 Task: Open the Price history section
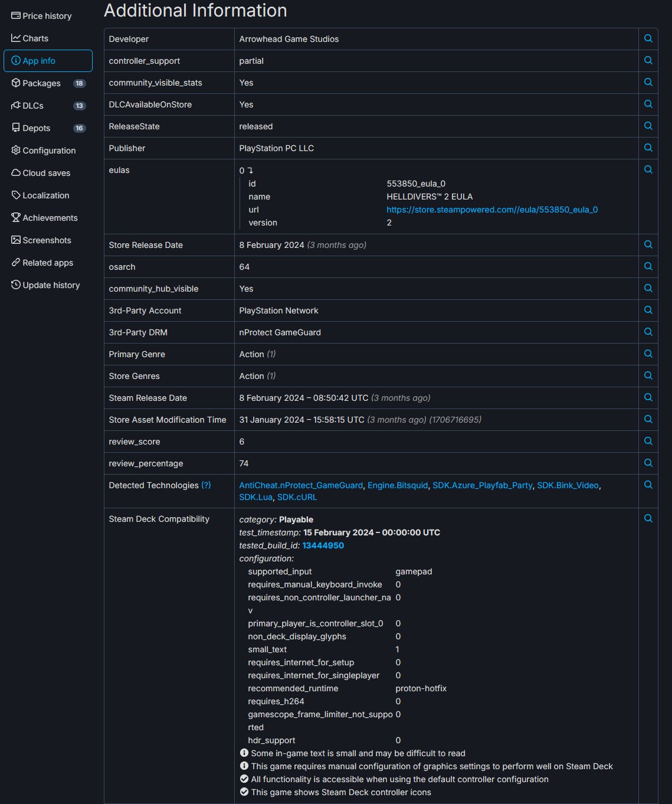(48, 16)
